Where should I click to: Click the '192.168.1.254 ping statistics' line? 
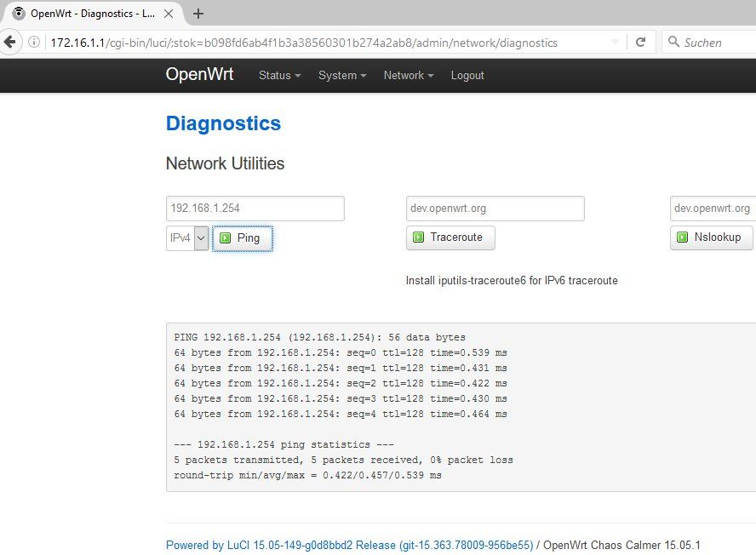click(284, 444)
